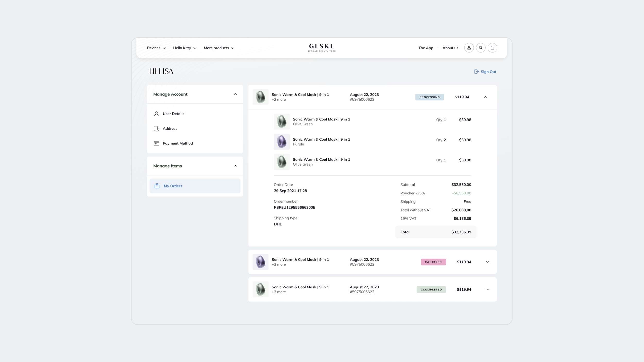
Task: Click the Qty 2 Purple mask thumbnail
Action: click(x=282, y=142)
